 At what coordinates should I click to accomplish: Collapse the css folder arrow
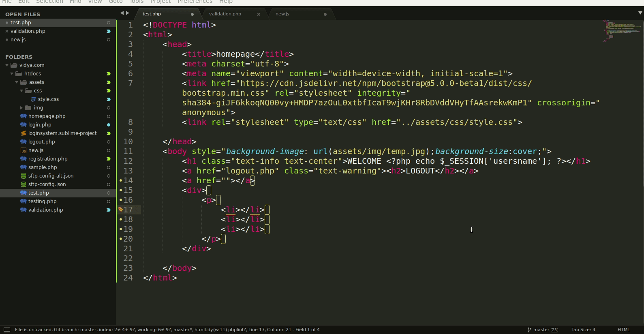(21, 91)
